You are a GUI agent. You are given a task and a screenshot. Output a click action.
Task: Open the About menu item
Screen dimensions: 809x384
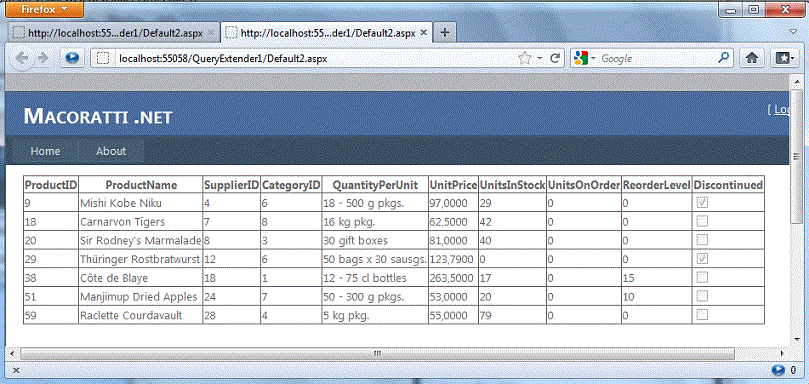[x=111, y=151]
